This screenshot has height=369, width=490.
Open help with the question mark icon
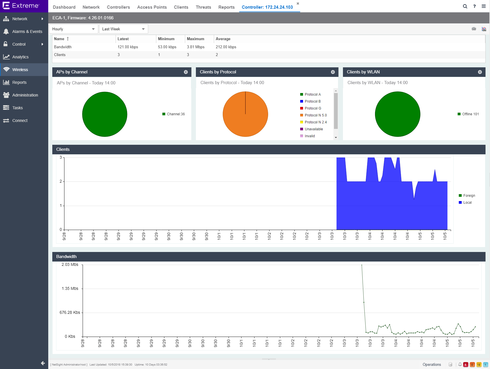474,6
